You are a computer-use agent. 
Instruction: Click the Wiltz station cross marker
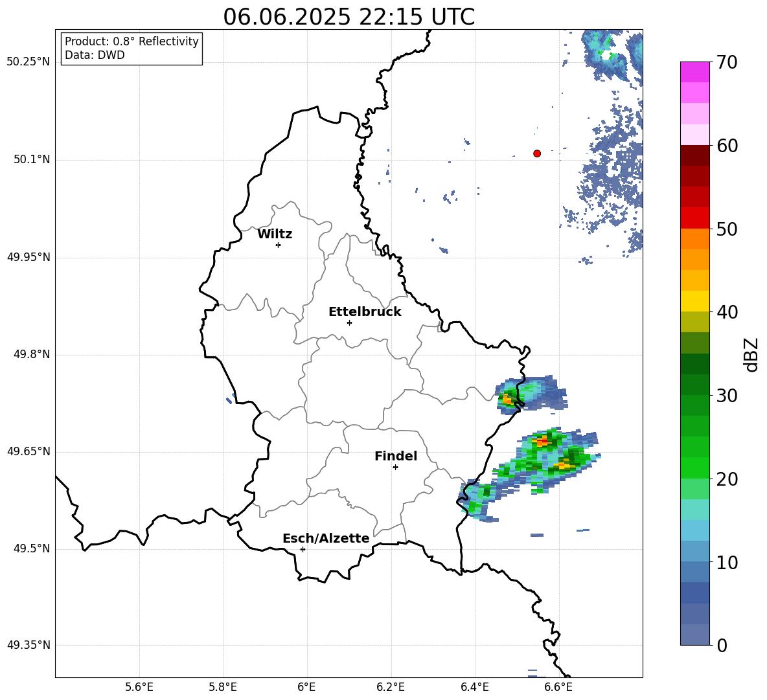click(279, 245)
